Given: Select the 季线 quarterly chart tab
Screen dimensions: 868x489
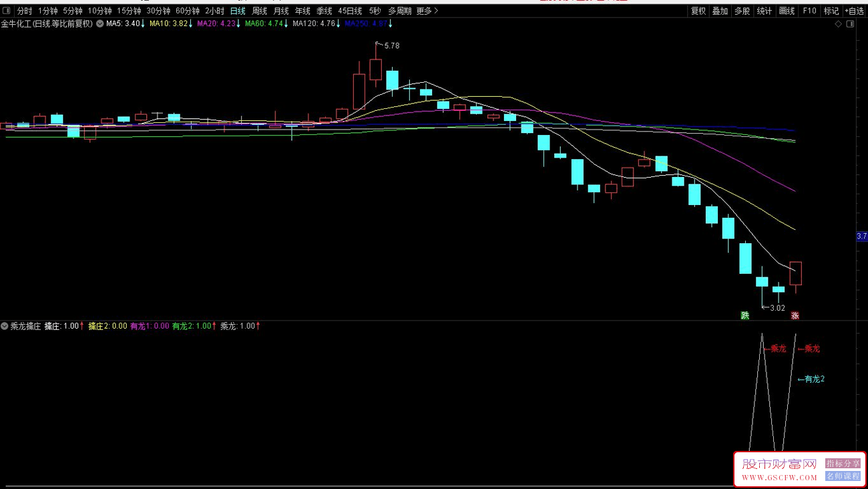Looking at the screenshot, I should click(324, 11).
